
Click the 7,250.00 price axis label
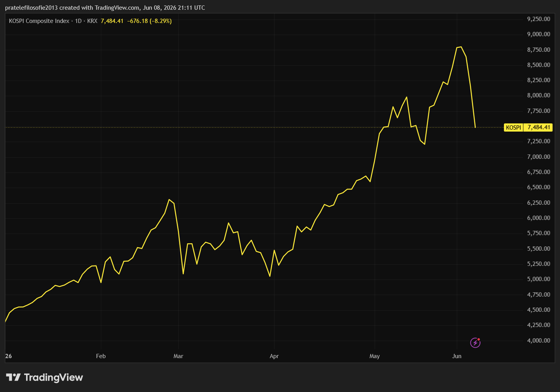(539, 141)
